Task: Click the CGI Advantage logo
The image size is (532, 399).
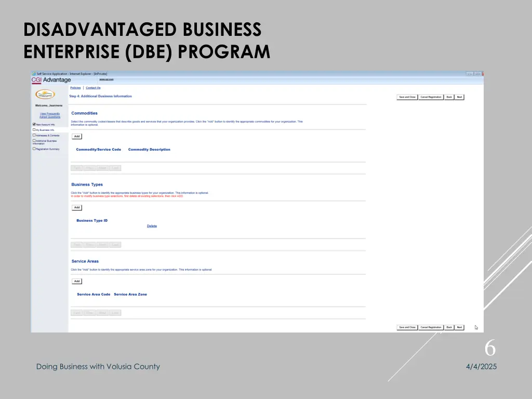Action: pyautogui.click(x=51, y=79)
